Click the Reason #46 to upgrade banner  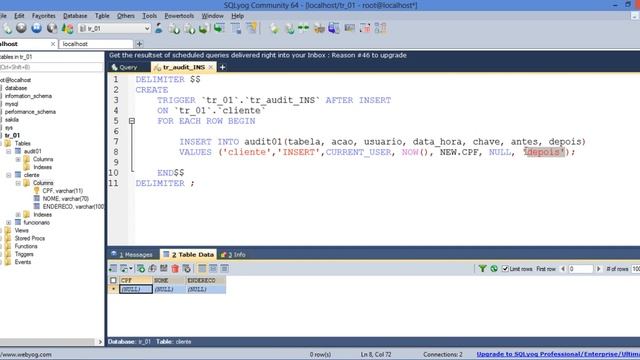pos(258,55)
